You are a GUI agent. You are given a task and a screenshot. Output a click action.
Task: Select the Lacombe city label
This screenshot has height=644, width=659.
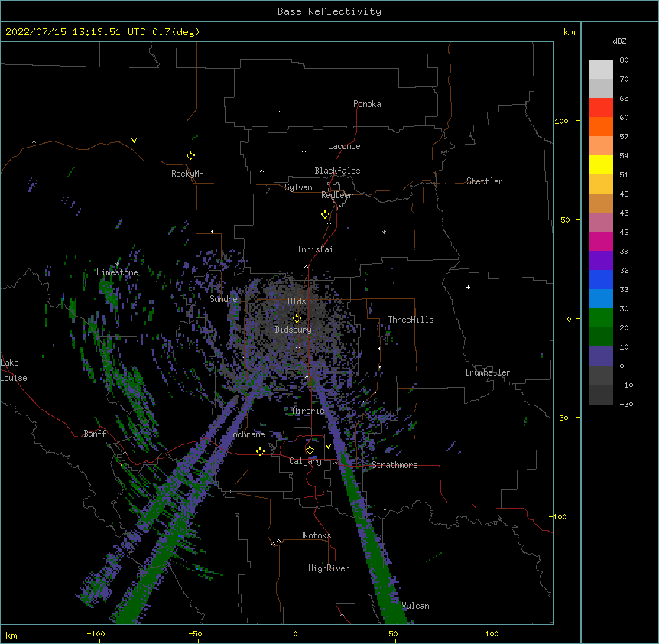pos(344,146)
